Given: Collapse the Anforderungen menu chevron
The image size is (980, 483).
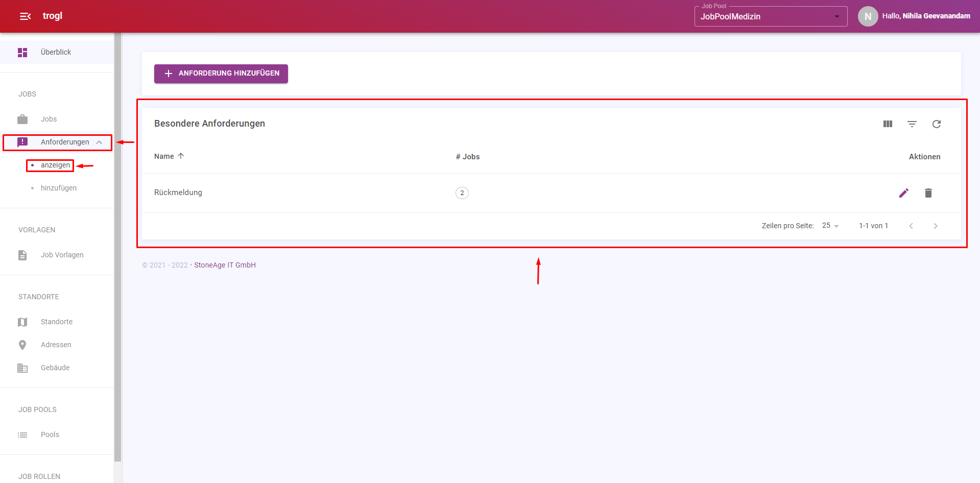Looking at the screenshot, I should (99, 142).
